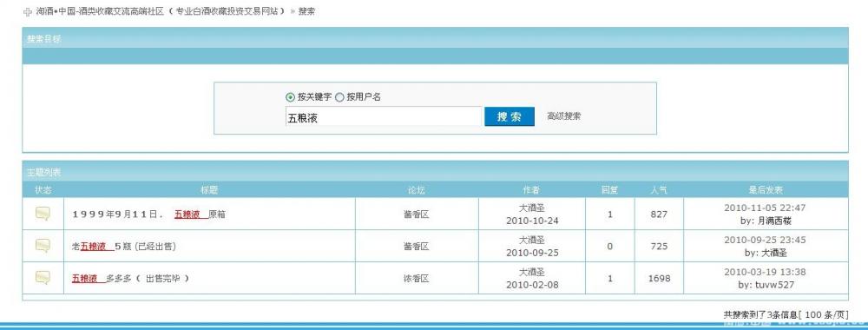The height and width of the screenshot is (330, 868).
Task: Click the popularity value 725
Action: pyautogui.click(x=659, y=247)
